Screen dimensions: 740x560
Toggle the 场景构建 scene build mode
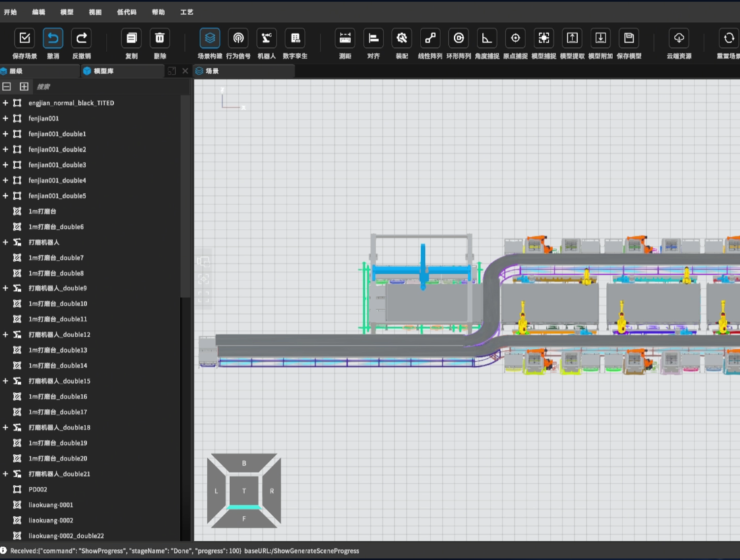[x=210, y=38]
